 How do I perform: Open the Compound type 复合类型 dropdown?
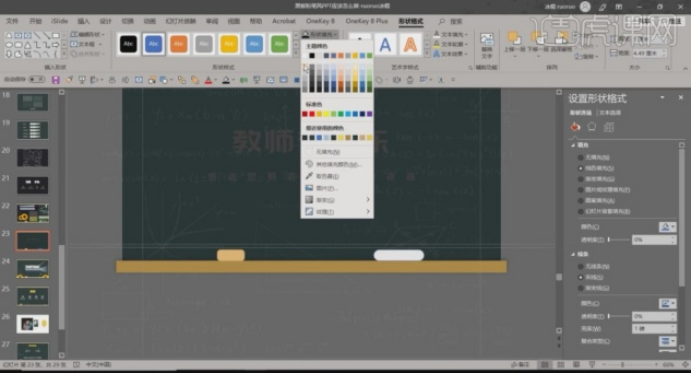(x=667, y=341)
